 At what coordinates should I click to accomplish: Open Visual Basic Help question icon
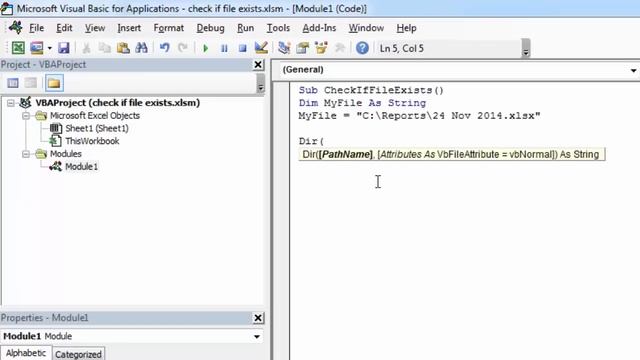(x=362, y=48)
